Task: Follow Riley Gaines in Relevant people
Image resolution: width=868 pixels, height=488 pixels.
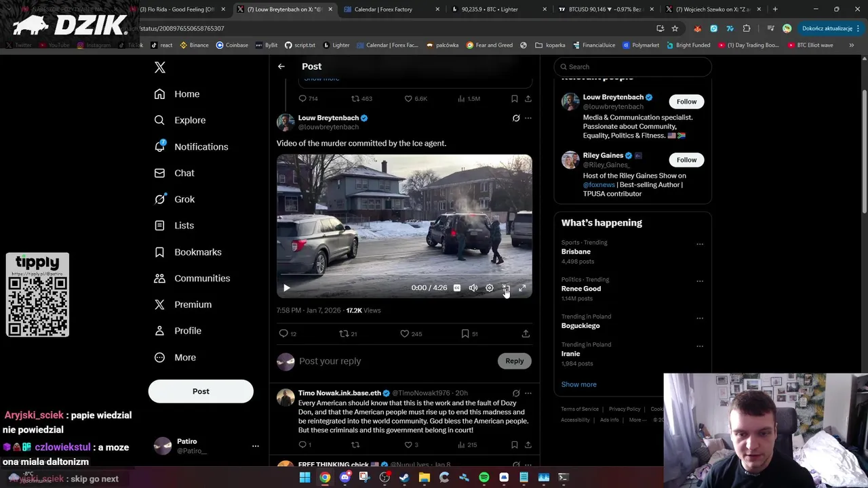Action: click(686, 160)
